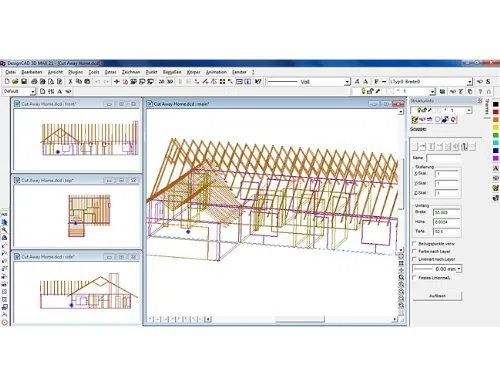Click the X-Skal input field
Image resolution: width=500 pixels, height=385 pixels.
pos(447,174)
